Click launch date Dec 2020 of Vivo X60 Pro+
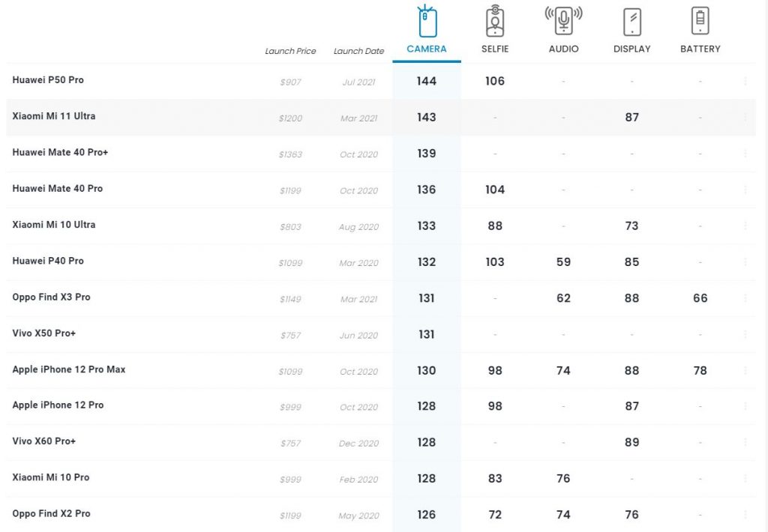 358,444
